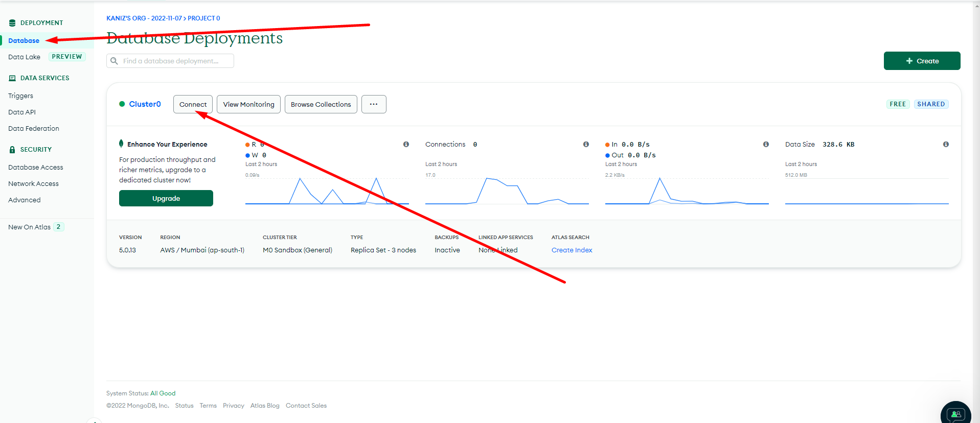Select Database in the sidebar

tap(24, 41)
